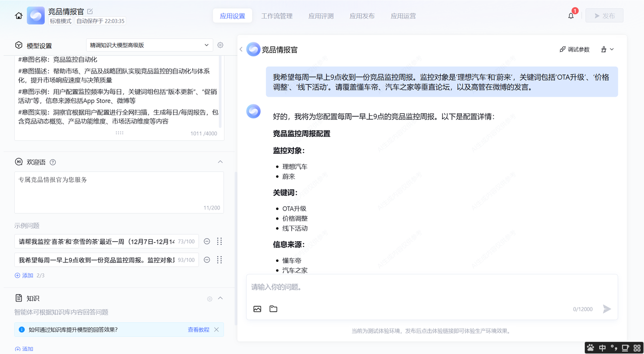Open the 精调知识大模型高级版 model dropdown

[149, 45]
